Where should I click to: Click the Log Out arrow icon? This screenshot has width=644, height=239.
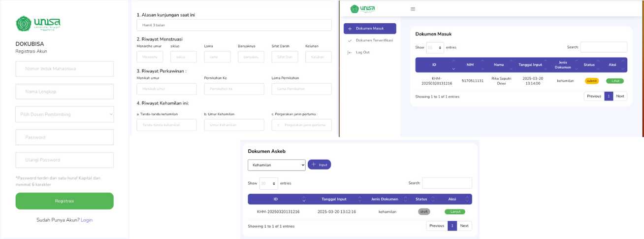click(350, 52)
